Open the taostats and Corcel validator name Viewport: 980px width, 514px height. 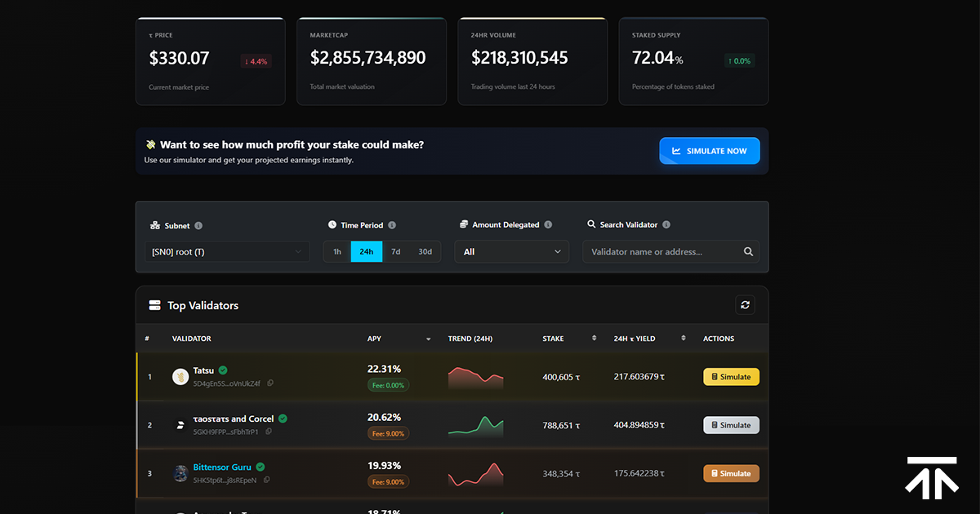click(234, 419)
